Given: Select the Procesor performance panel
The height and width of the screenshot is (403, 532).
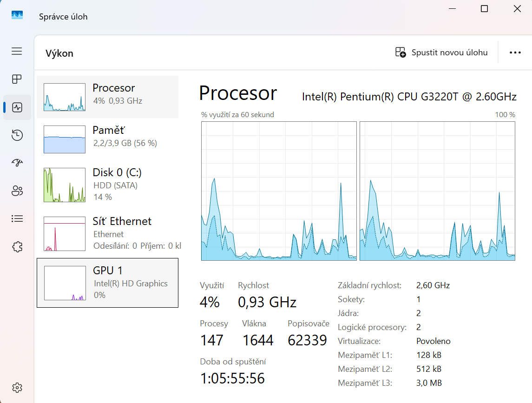Looking at the screenshot, I should click(107, 97).
